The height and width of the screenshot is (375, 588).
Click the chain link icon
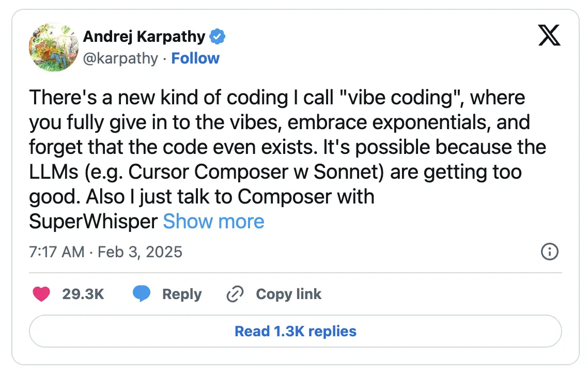pos(235,294)
